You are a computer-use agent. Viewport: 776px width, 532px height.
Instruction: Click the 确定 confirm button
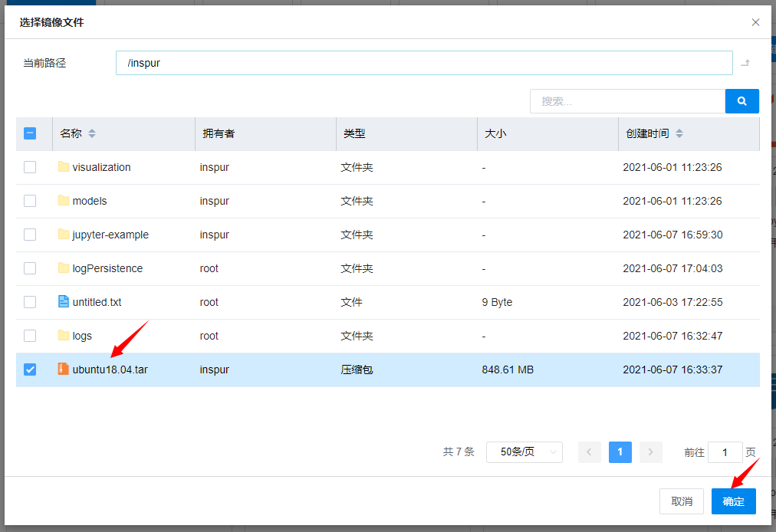click(x=733, y=501)
